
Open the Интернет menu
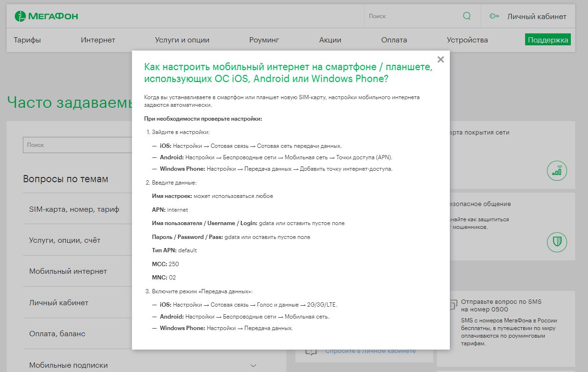pyautogui.click(x=98, y=40)
